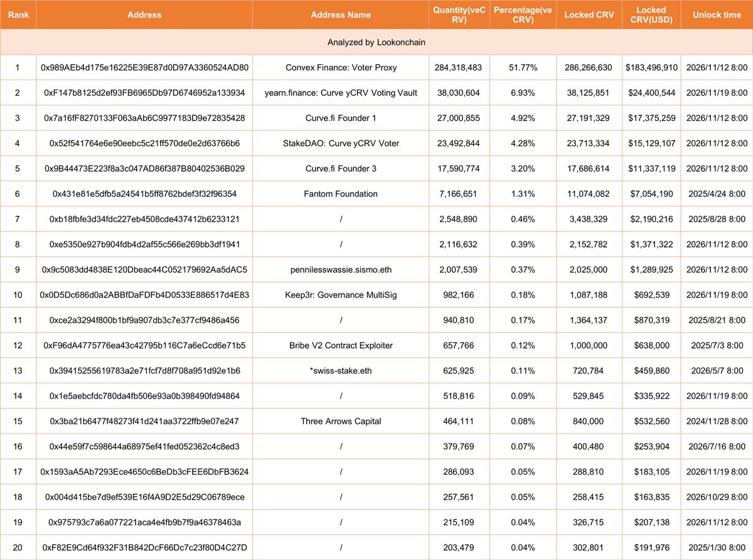Click address 0x1e5aebcfdc780da4fb506e93a0b398490fd94864
The height and width of the screenshot is (560, 753).
pyautogui.click(x=144, y=396)
